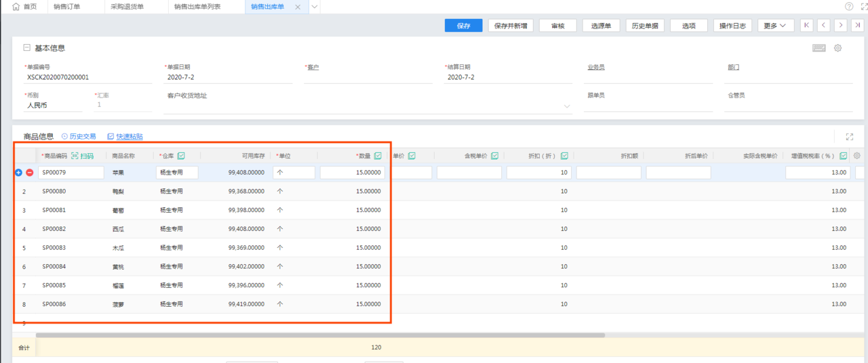This screenshot has height=363, width=868.
Task: Click the 部门 input field
Action: point(789,77)
